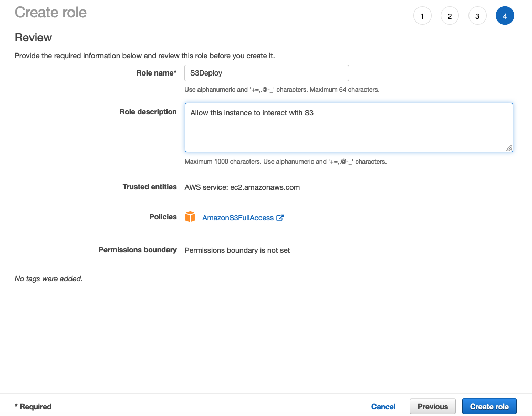Select current wizard step 4
Image resolution: width=532 pixels, height=416 pixels.
coord(505,16)
